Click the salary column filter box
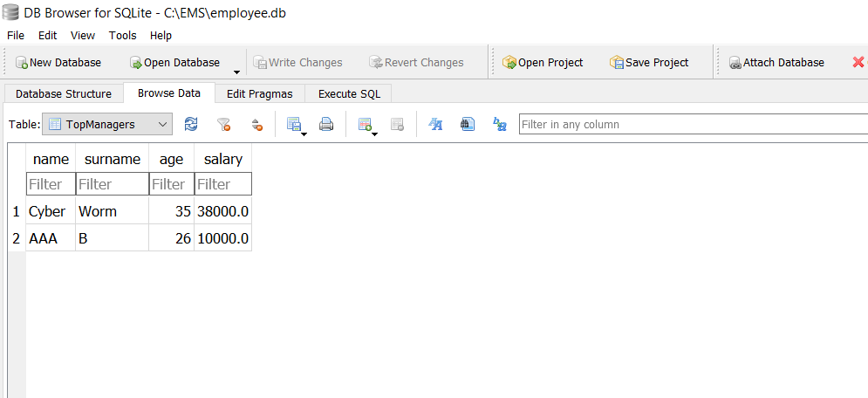The width and height of the screenshot is (868, 398). [x=223, y=184]
